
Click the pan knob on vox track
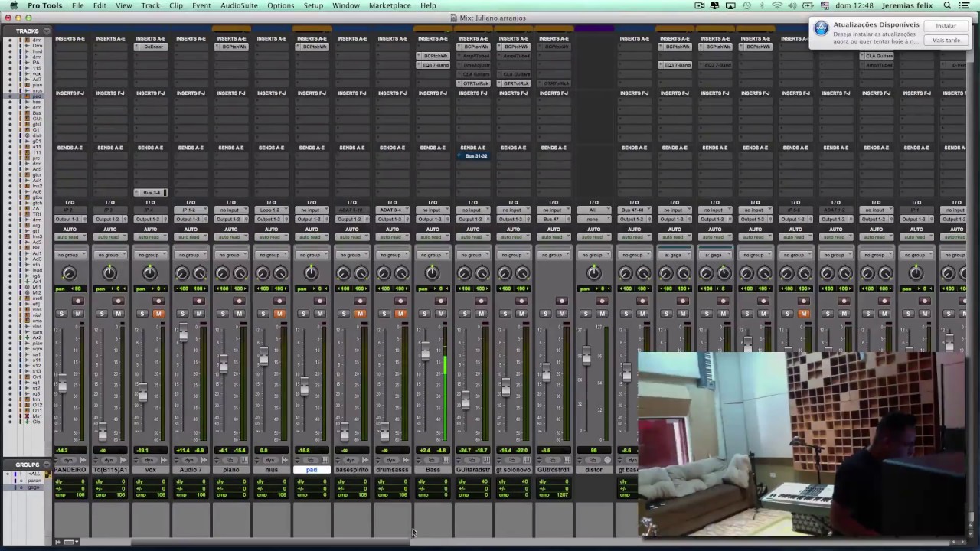click(150, 273)
